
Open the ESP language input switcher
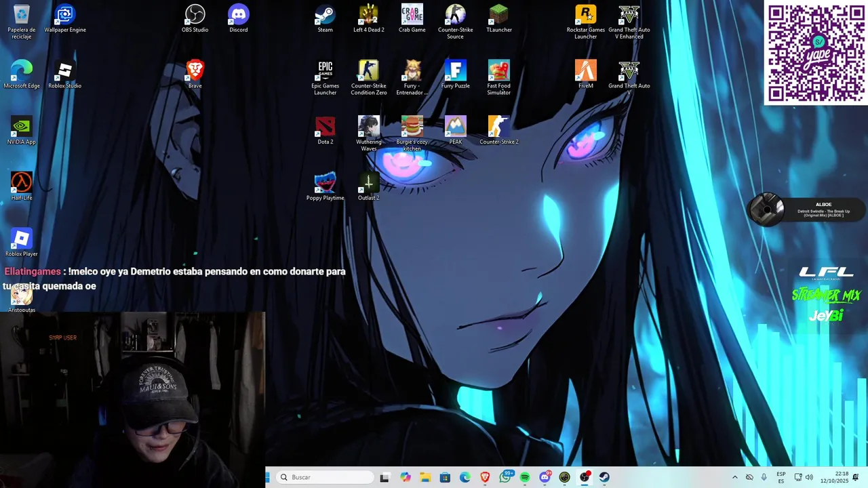pyautogui.click(x=781, y=477)
